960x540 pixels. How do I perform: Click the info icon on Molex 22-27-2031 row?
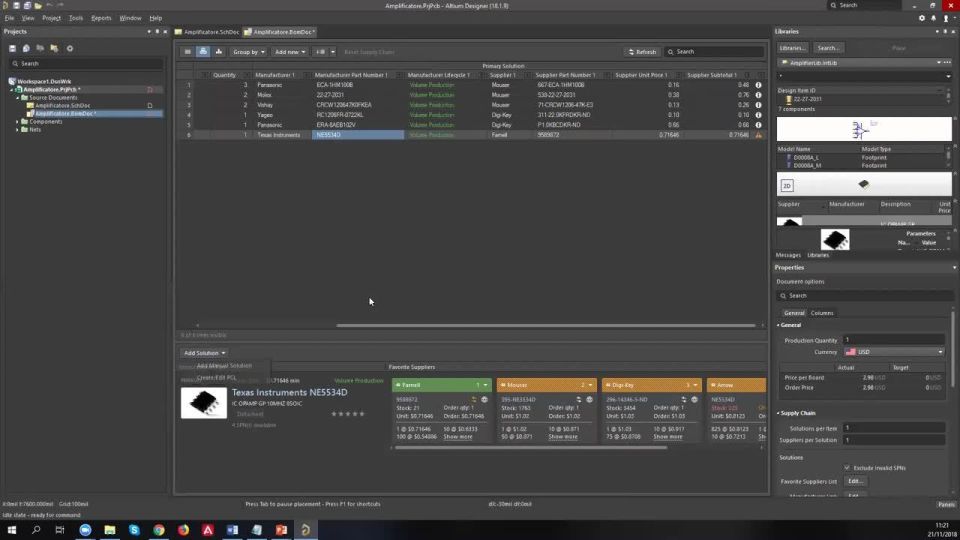pos(758,95)
